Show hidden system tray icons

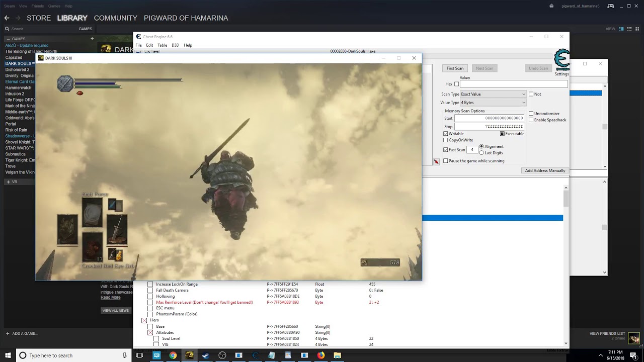point(600,355)
